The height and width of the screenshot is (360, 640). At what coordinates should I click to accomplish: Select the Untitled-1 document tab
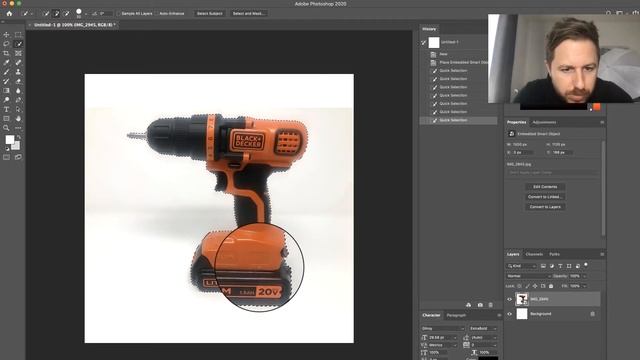pos(74,25)
